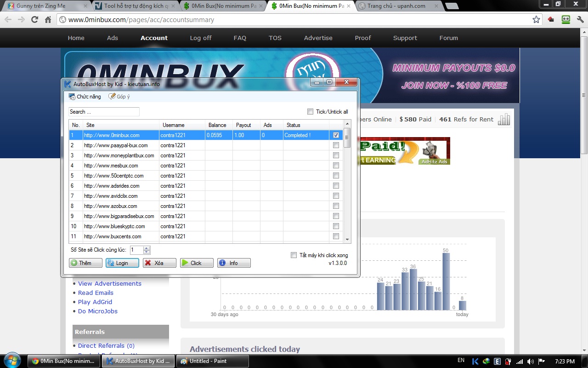Go to the Chrome home page icon
The width and height of the screenshot is (588, 368).
[x=48, y=20]
